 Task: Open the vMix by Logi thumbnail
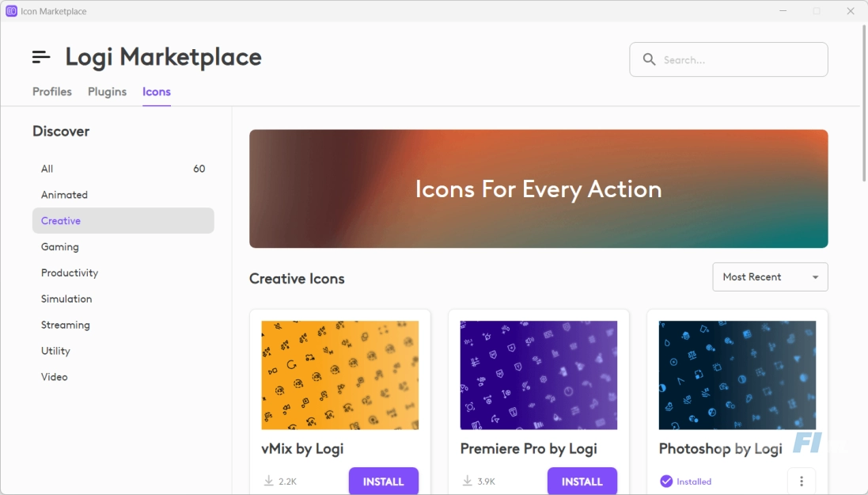340,375
